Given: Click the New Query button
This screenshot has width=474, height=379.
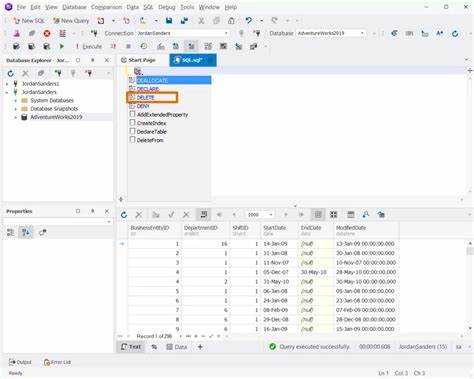Looking at the screenshot, I should pyautogui.click(x=71, y=21).
